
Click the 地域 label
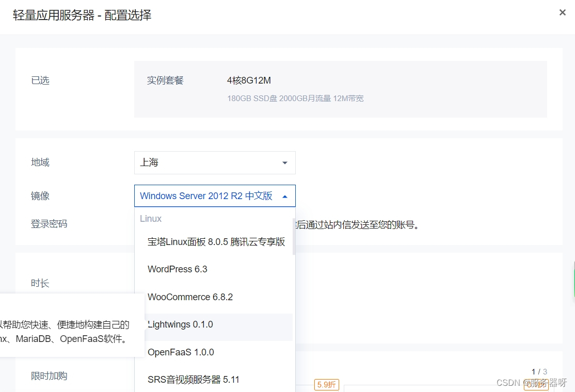click(x=40, y=162)
